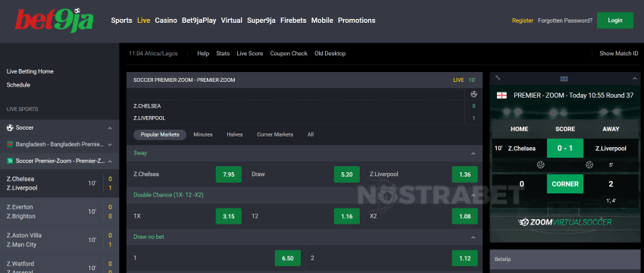
Task: Open the Schedule link
Action: 18,85
